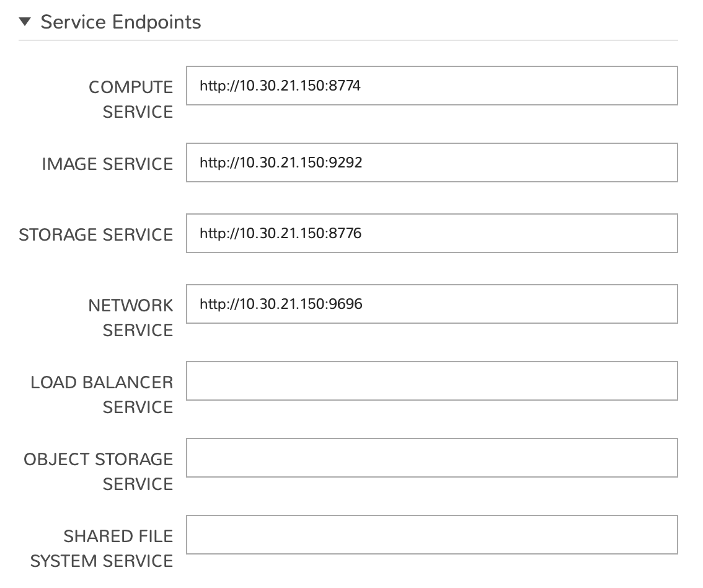Click the Service Endpoints heading text

(x=121, y=22)
